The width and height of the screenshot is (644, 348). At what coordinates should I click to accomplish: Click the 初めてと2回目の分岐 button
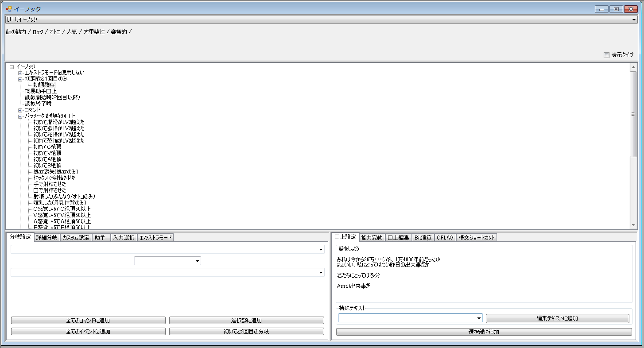[x=246, y=331]
